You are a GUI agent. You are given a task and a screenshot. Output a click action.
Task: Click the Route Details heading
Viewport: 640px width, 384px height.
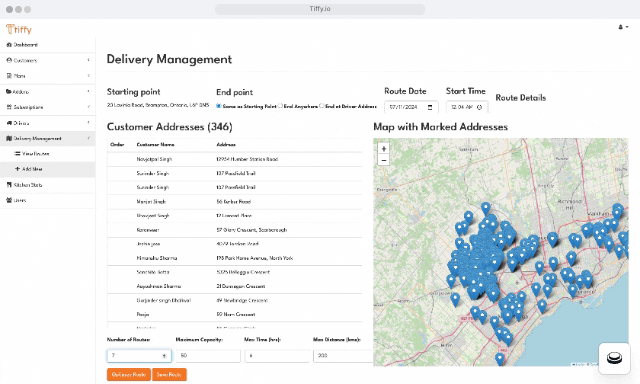pos(520,98)
